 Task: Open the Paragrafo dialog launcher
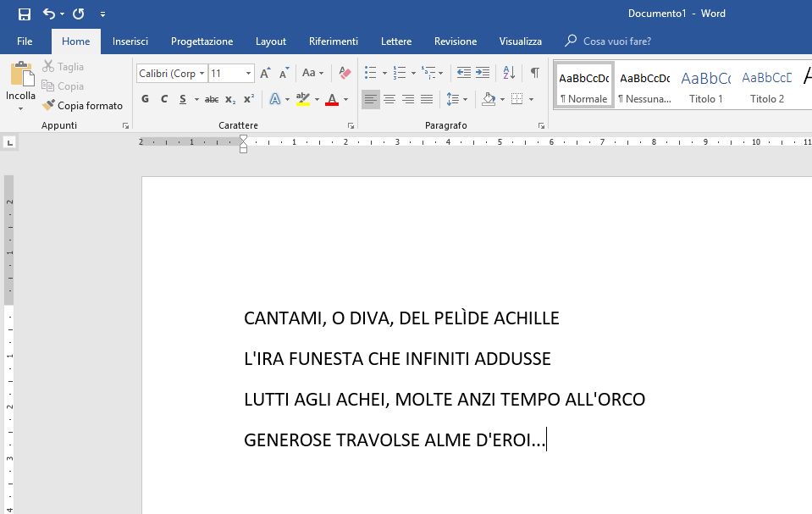(x=541, y=126)
